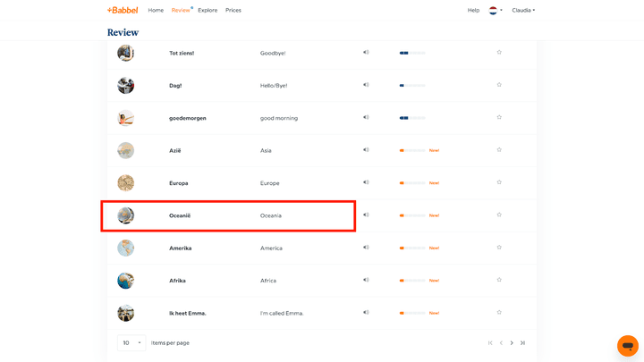The height and width of the screenshot is (362, 644).
Task: Play pronunciation of goedemorgen
Action: point(366,118)
